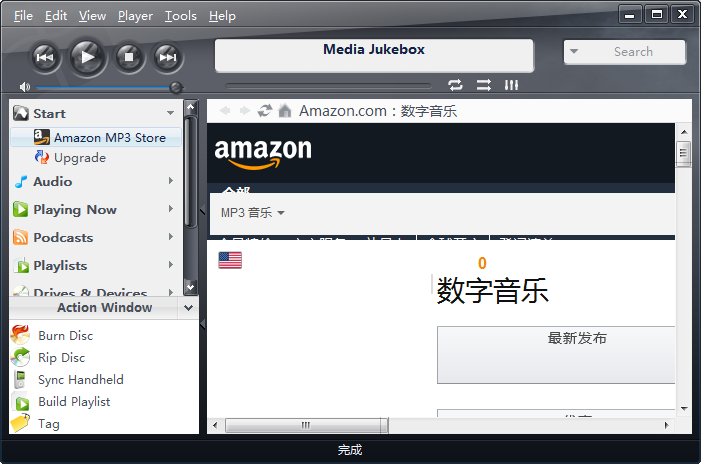Open the MP3 音乐 dropdown
Screen dimensions: 701x464
point(253,213)
